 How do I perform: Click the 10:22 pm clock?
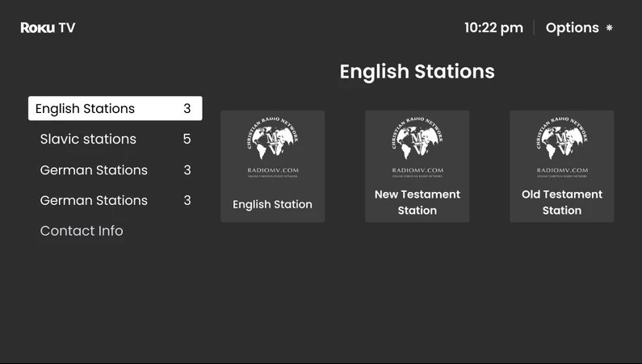493,27
